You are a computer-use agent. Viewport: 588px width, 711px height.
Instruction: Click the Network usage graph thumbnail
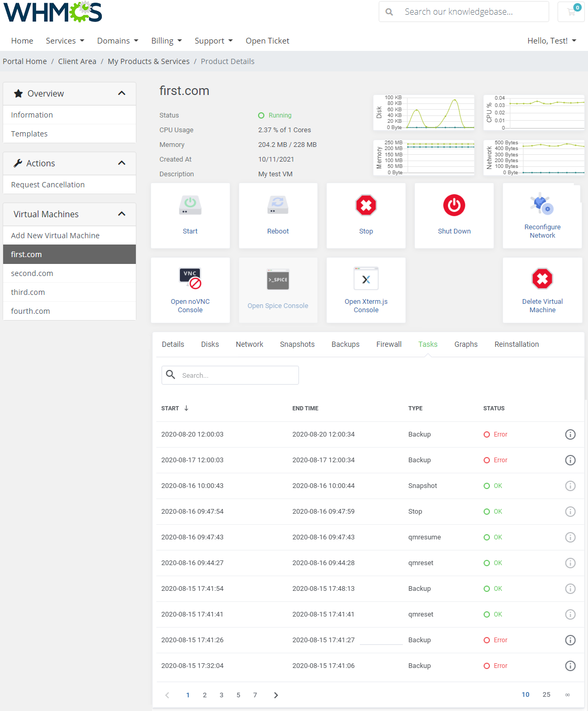[533, 157]
